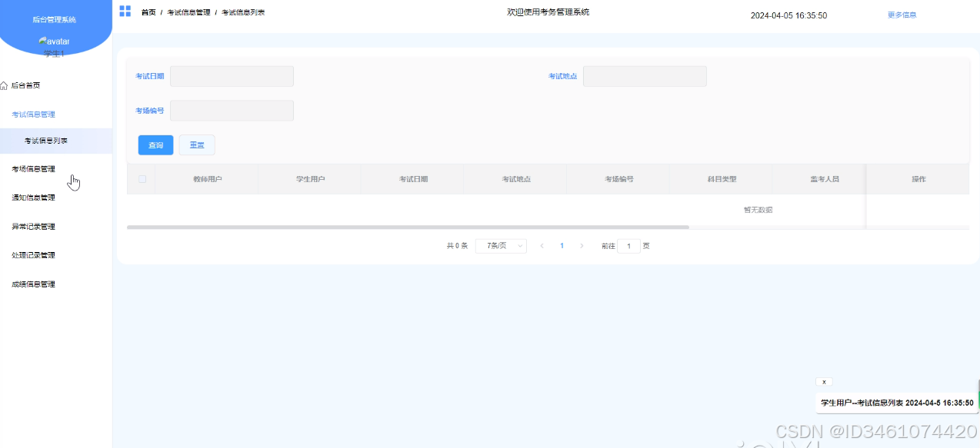980x448 pixels.
Task: Click the 后台管理系统 sidebar title
Action: 55,19
